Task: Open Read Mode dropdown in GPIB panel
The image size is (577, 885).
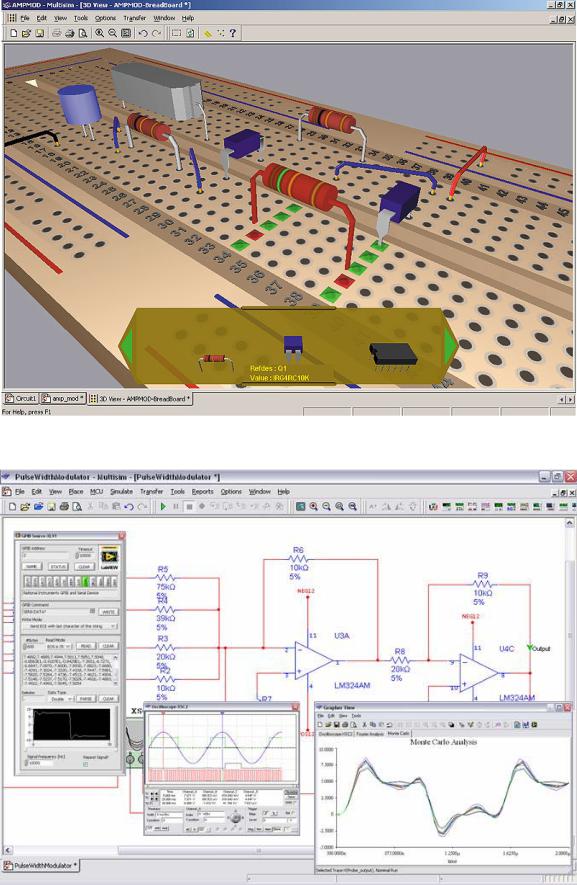Action: (59, 646)
